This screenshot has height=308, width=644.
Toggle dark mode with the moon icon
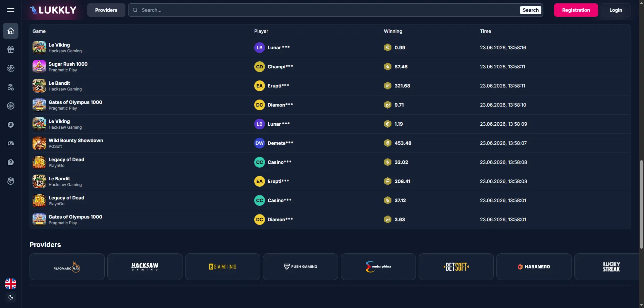(x=11, y=297)
